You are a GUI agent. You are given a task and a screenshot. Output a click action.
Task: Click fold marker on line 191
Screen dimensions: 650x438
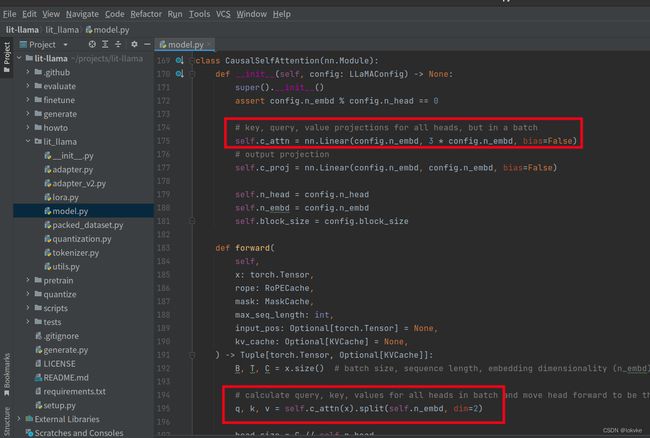click(x=192, y=355)
